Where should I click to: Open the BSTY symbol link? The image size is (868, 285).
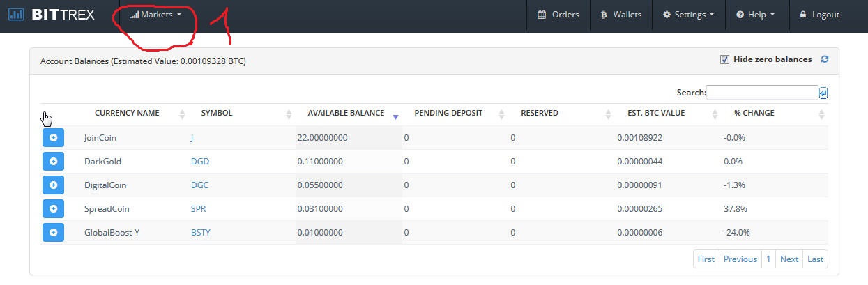[x=201, y=233]
